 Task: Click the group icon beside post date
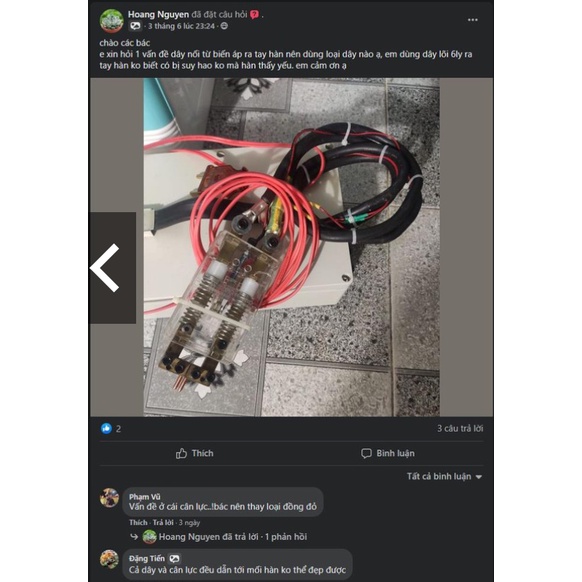click(x=135, y=26)
